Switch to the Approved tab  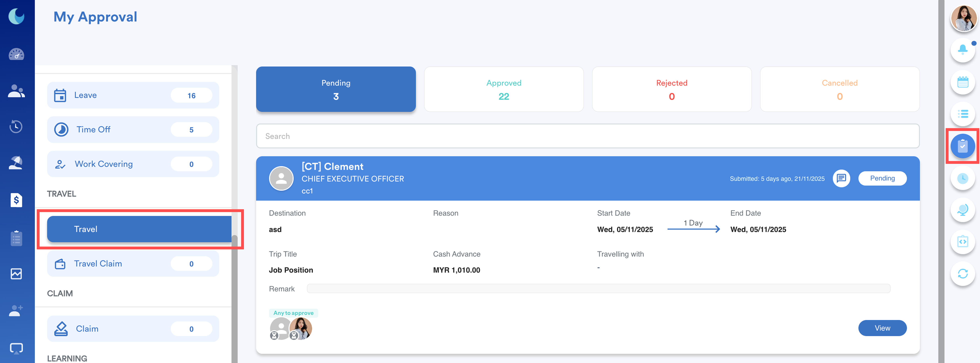coord(503,89)
